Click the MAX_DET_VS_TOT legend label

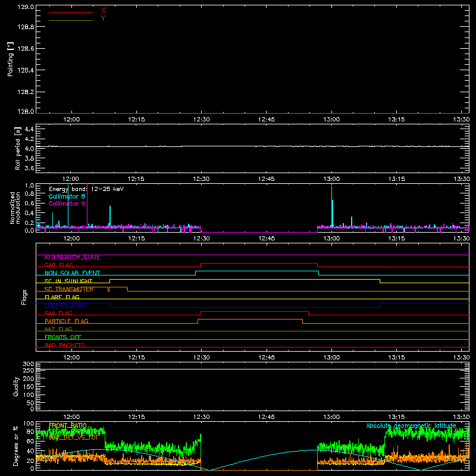[73, 438]
